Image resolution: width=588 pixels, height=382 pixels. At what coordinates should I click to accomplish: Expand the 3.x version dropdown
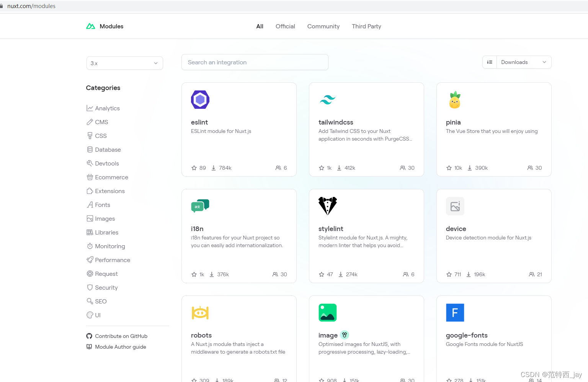click(124, 63)
